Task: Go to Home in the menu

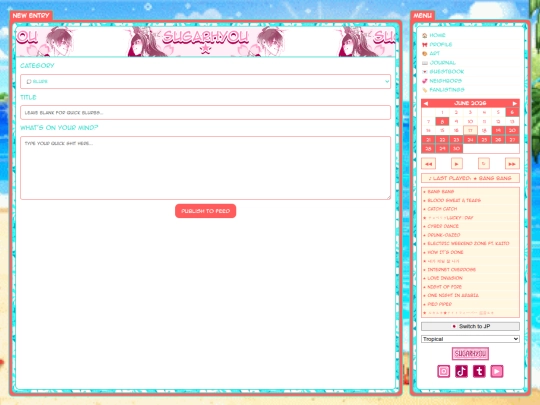Action: point(437,35)
